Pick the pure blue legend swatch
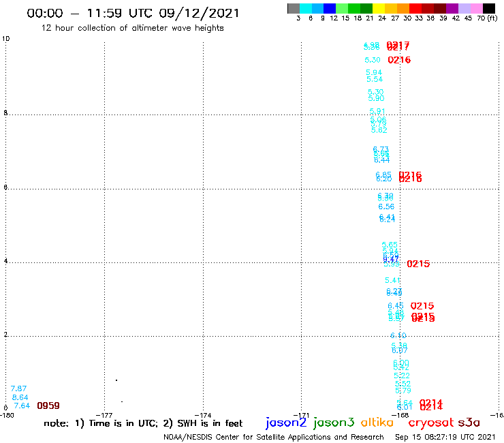 330,8
